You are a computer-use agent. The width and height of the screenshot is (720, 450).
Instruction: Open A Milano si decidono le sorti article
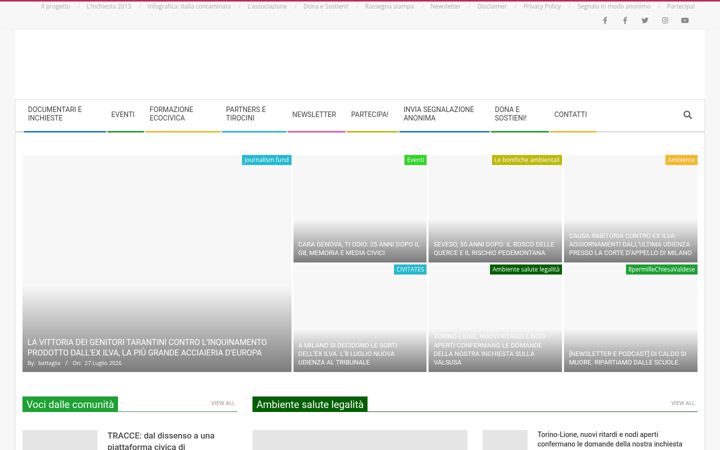348,354
